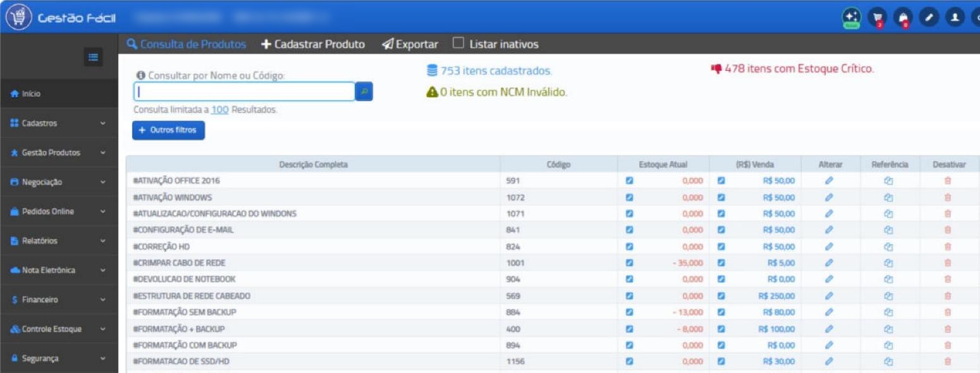Open the notifications bell in the header

(903, 18)
